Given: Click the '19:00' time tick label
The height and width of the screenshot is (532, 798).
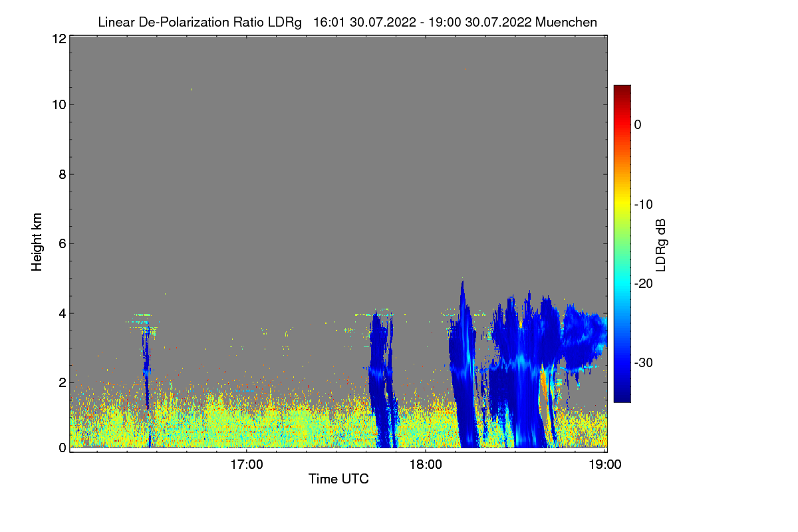Looking at the screenshot, I should [604, 464].
